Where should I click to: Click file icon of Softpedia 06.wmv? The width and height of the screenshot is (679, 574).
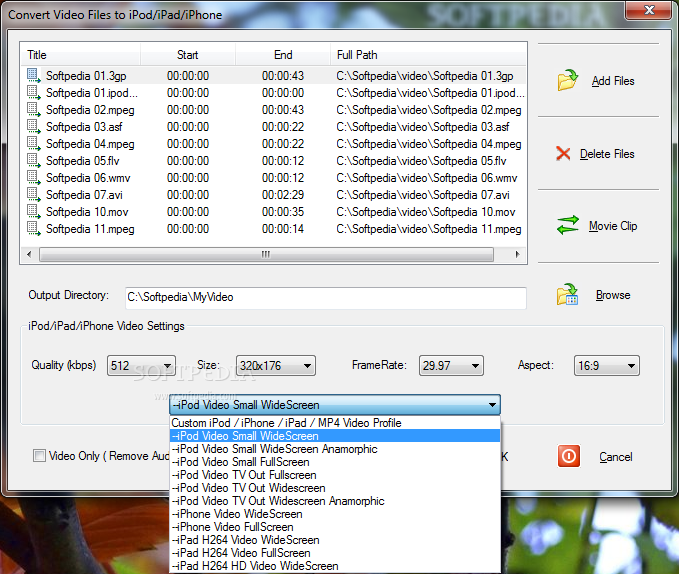(x=34, y=177)
